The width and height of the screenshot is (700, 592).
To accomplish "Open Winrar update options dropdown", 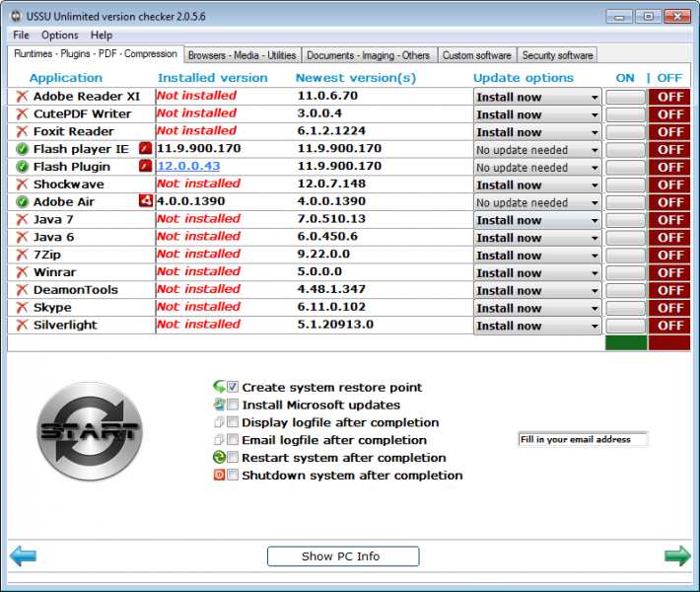I will (537, 273).
